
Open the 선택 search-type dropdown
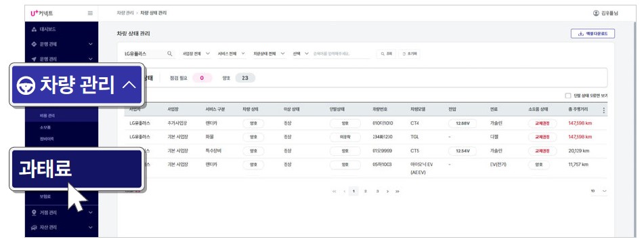(x=301, y=54)
